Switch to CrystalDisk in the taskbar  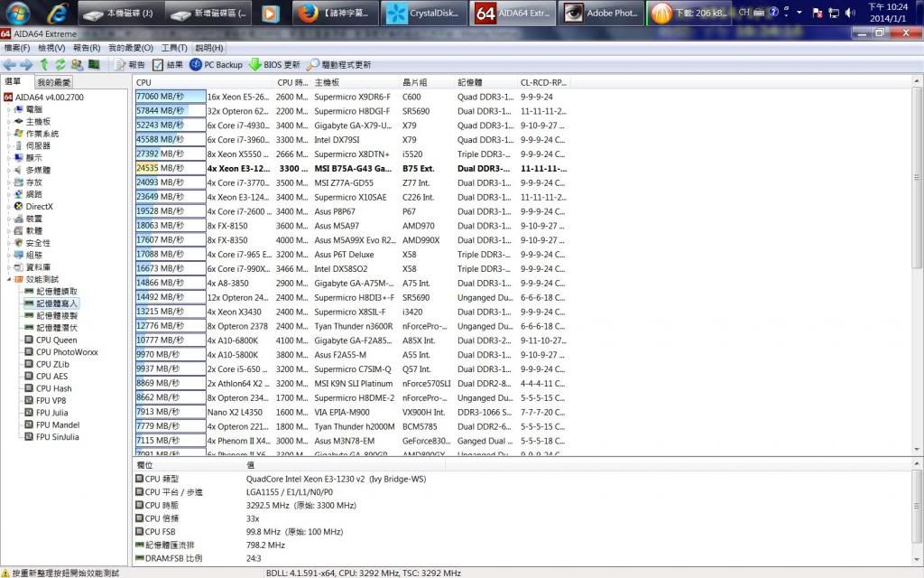pyautogui.click(x=424, y=13)
